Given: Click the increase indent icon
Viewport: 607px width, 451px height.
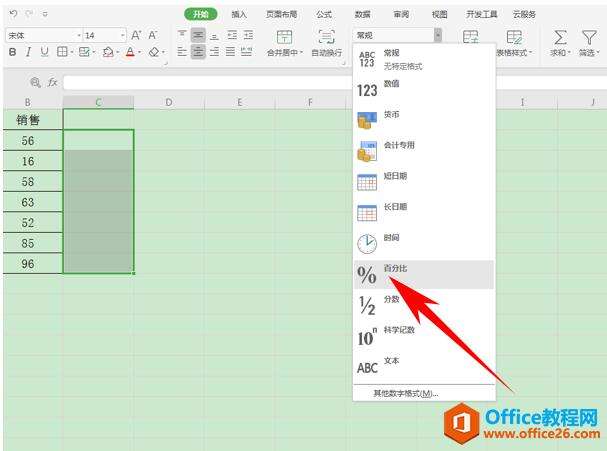Looking at the screenshot, I should 249,35.
